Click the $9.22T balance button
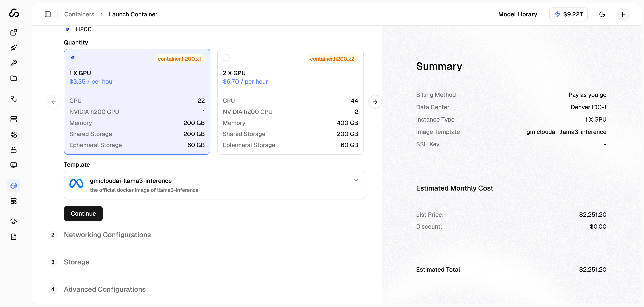 pos(568,14)
